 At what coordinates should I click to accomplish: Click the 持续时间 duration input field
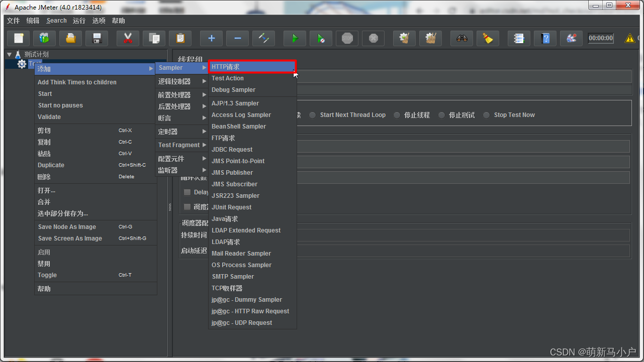(x=463, y=235)
